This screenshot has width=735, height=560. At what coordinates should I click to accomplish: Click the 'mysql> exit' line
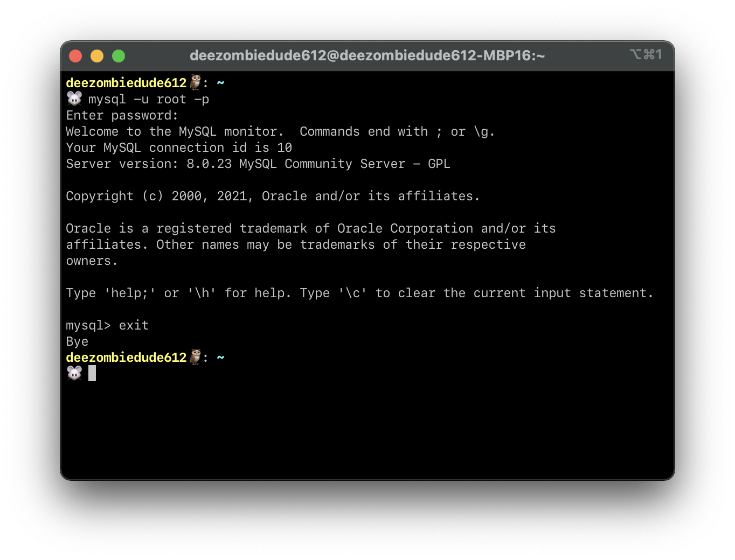107,325
